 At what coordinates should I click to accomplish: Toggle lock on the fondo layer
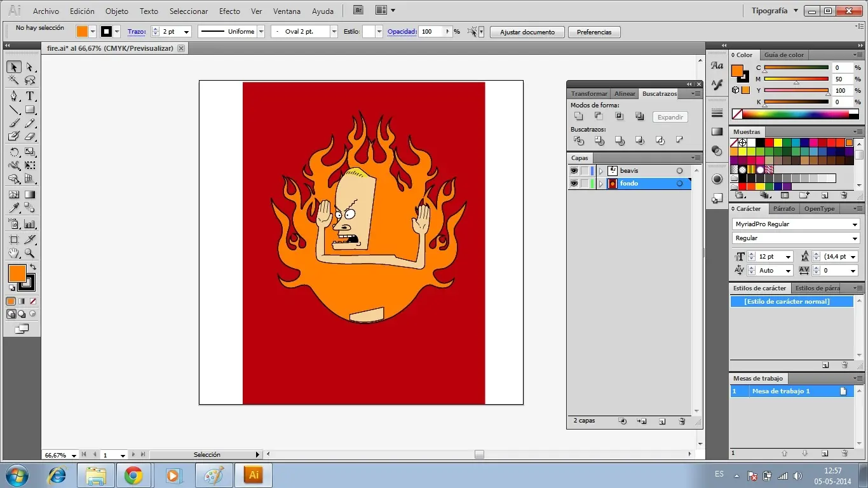click(x=584, y=184)
